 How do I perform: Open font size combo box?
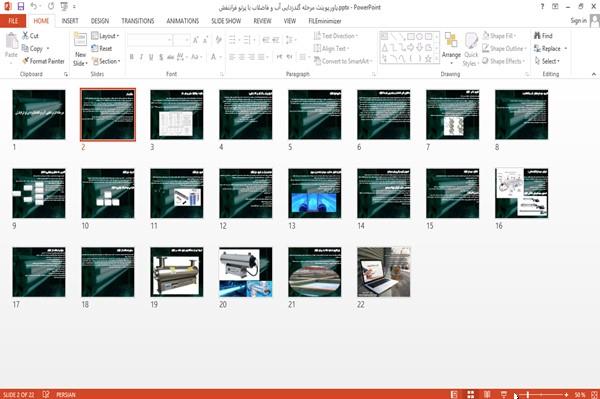point(181,40)
